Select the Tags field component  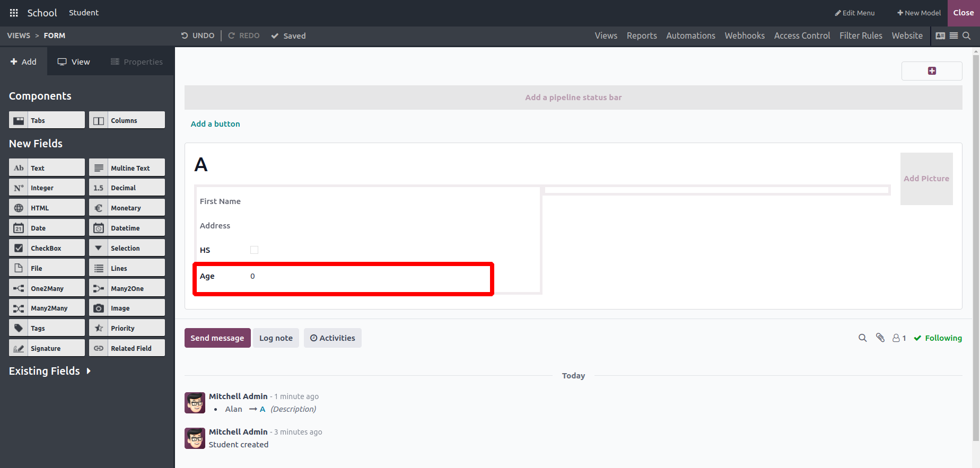[x=47, y=328]
